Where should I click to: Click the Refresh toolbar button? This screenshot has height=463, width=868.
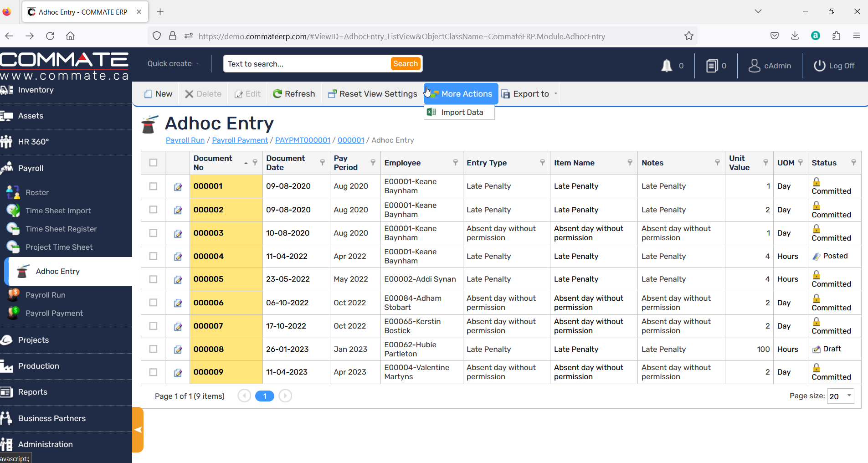click(294, 94)
